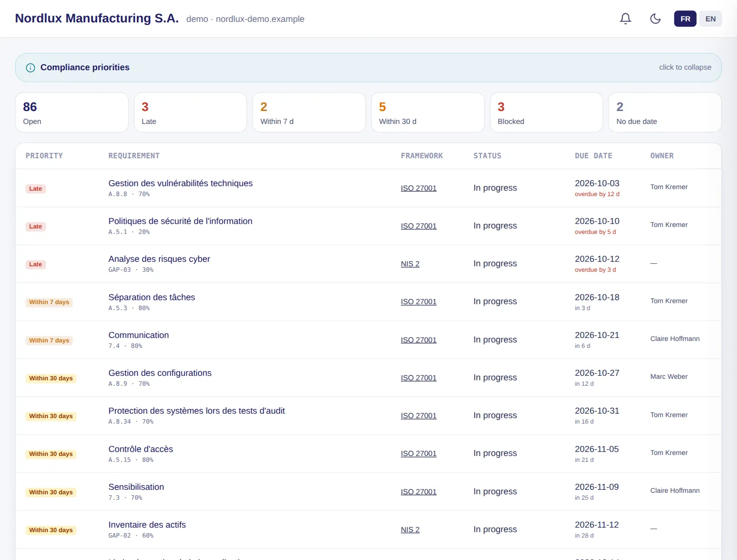737x560 pixels.
Task: Open NIS 2 link for Analyse des risques cyber
Action: point(410,264)
